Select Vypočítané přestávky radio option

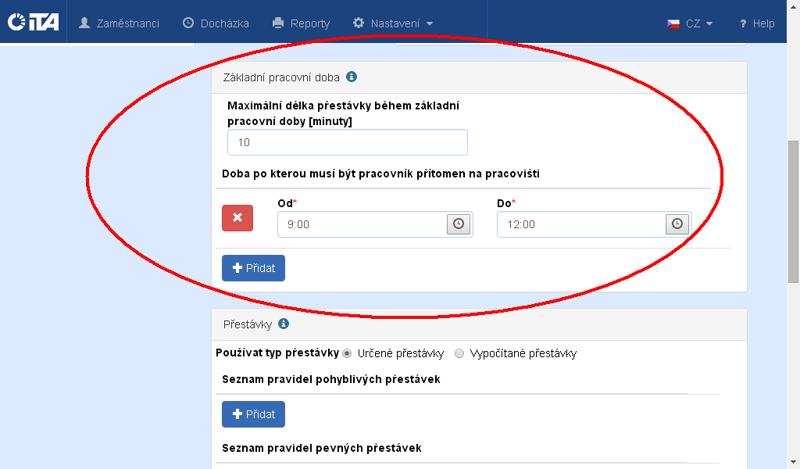pyautogui.click(x=459, y=353)
